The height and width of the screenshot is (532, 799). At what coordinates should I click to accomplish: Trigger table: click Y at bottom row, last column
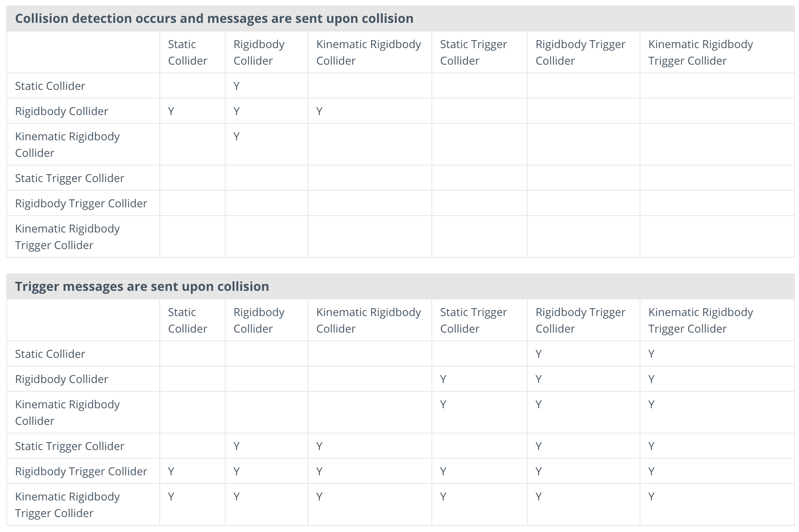(x=652, y=497)
